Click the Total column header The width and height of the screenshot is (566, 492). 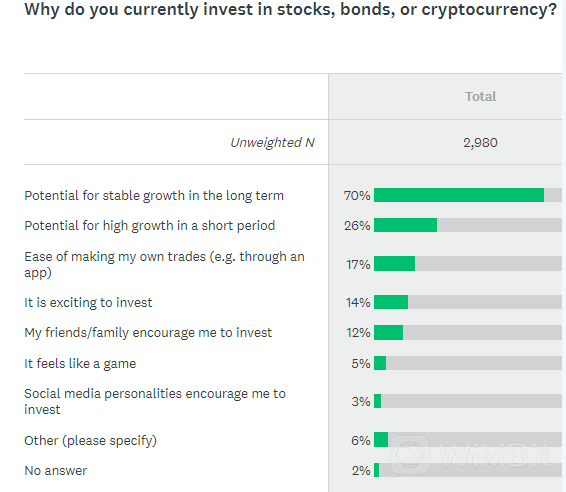coord(480,96)
